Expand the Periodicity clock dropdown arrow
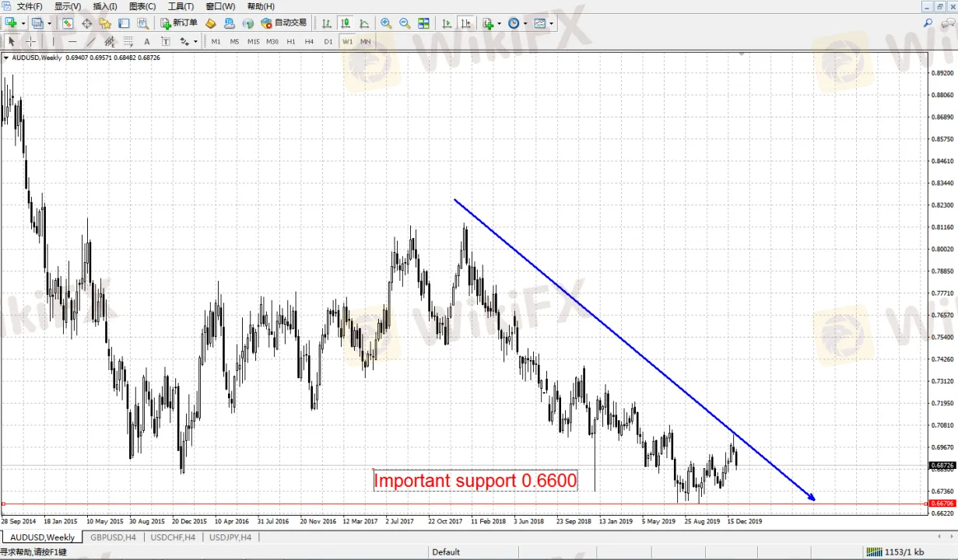The image size is (958, 560). coord(525,23)
